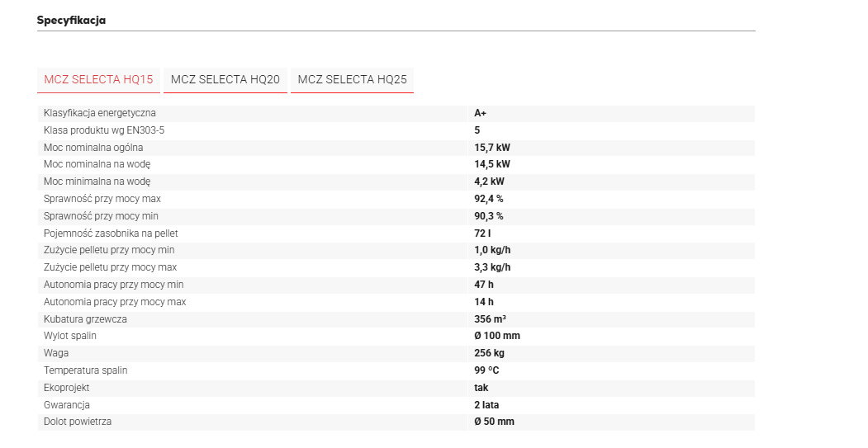Click the Temperatura spalin row label
This screenshot has width=868, height=448.
coord(85,370)
